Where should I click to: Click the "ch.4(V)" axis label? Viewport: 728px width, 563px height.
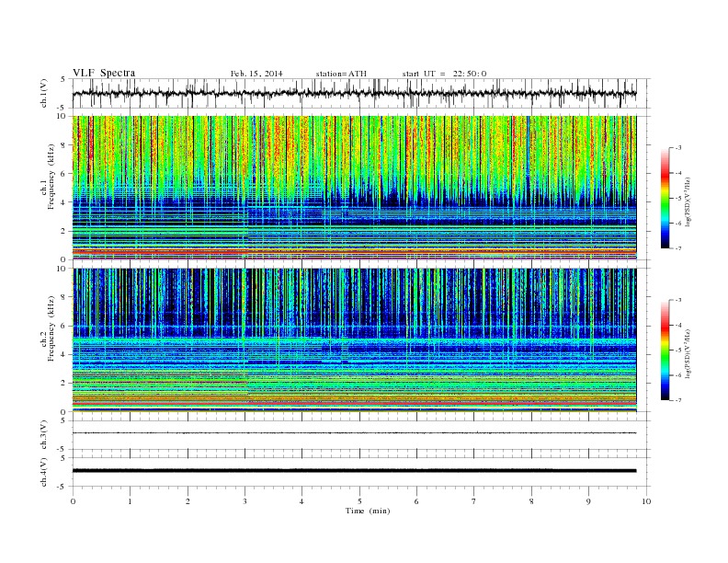point(44,472)
